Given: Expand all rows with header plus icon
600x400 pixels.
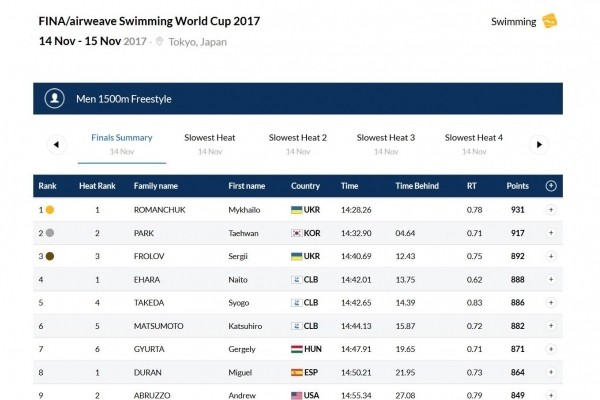Looking at the screenshot, I should [x=550, y=186].
